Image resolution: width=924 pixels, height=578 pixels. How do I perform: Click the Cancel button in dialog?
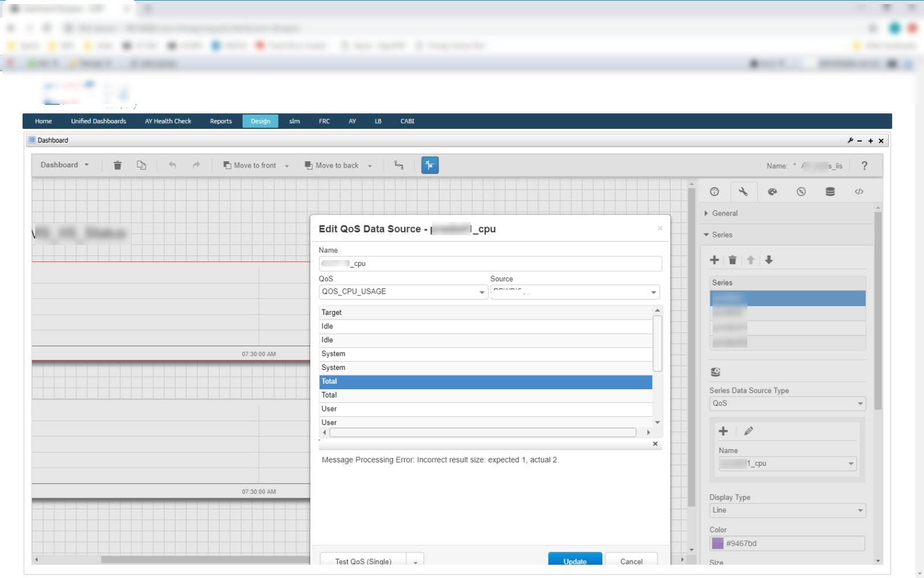point(631,560)
